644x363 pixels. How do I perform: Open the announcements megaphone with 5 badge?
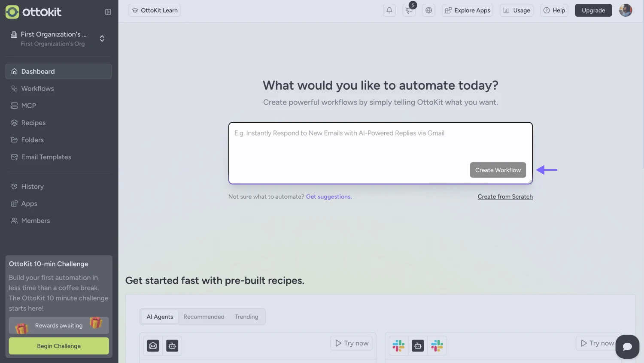coord(409,10)
